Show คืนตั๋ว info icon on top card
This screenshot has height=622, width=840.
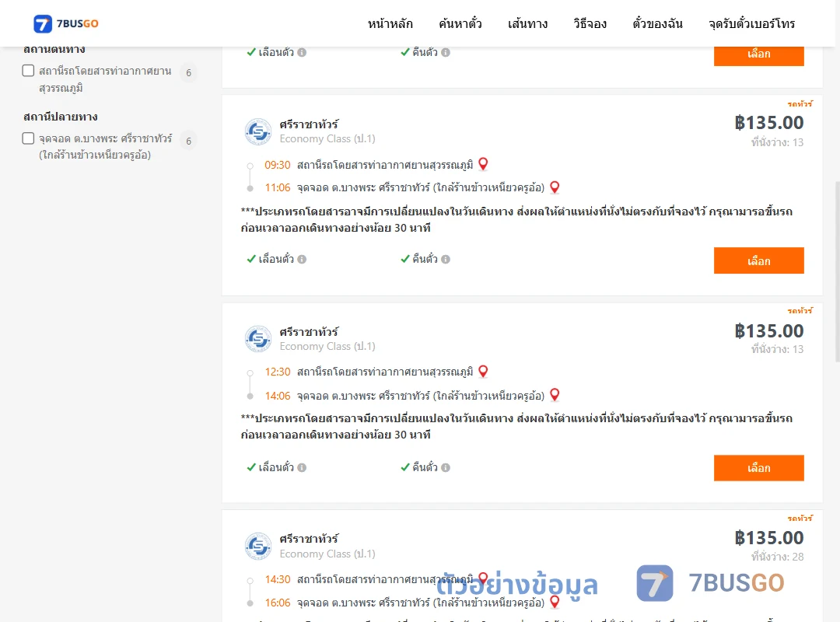coord(446,53)
